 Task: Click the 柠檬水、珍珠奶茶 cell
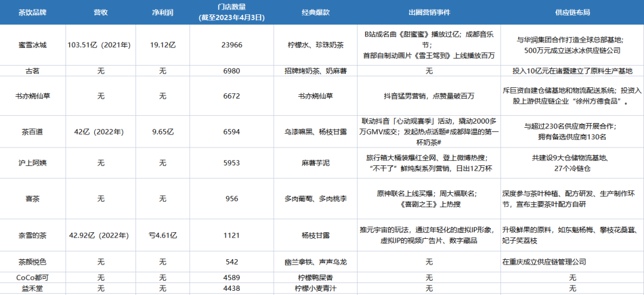tap(315, 45)
